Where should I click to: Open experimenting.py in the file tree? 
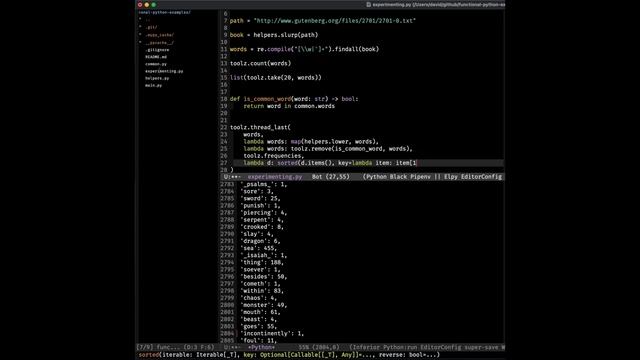click(164, 71)
